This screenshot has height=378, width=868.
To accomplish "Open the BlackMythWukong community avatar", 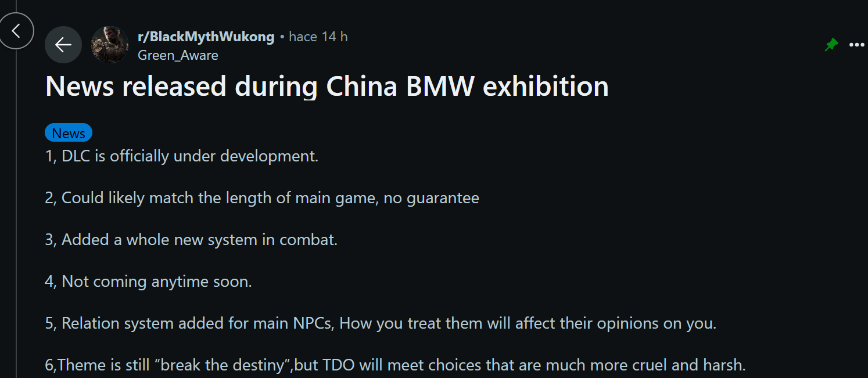I will click(110, 45).
